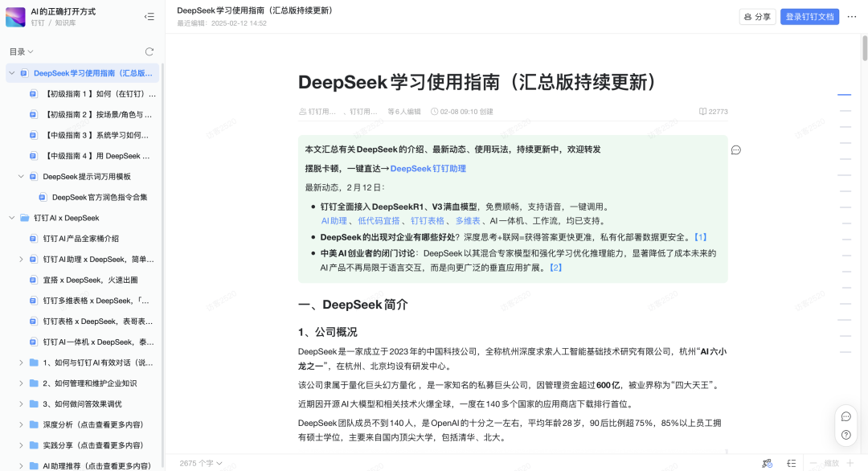Expand 钉钉AI助理 x DeepSeek node
The image size is (868, 471).
[21, 259]
